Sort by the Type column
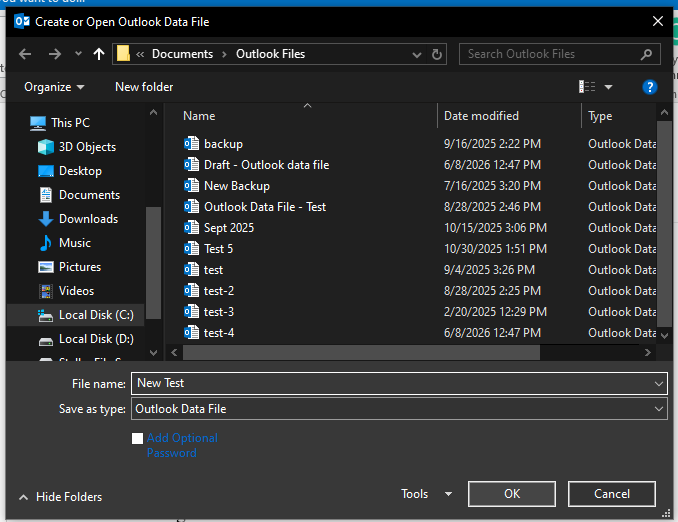The height and width of the screenshot is (522, 678). pyautogui.click(x=600, y=116)
